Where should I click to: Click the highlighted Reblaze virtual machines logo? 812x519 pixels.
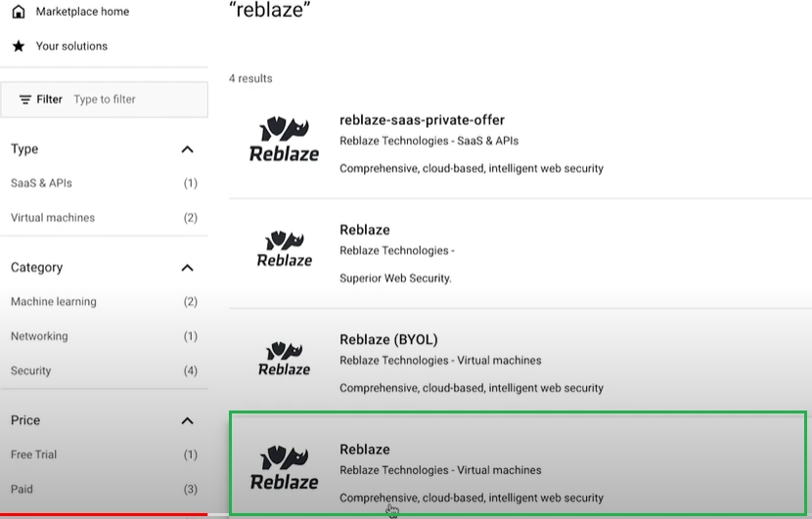pyautogui.click(x=284, y=468)
